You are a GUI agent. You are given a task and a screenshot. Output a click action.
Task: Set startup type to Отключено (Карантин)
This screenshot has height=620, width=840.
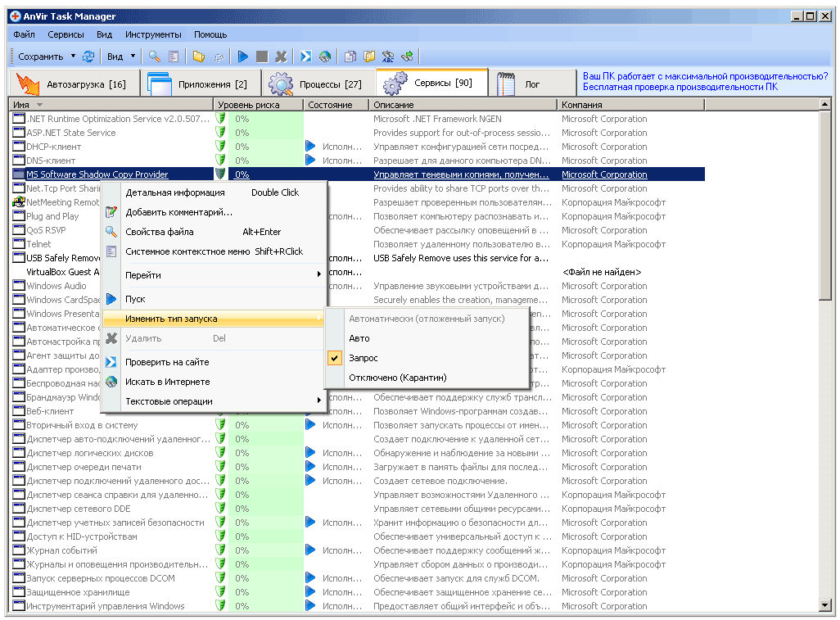397,378
